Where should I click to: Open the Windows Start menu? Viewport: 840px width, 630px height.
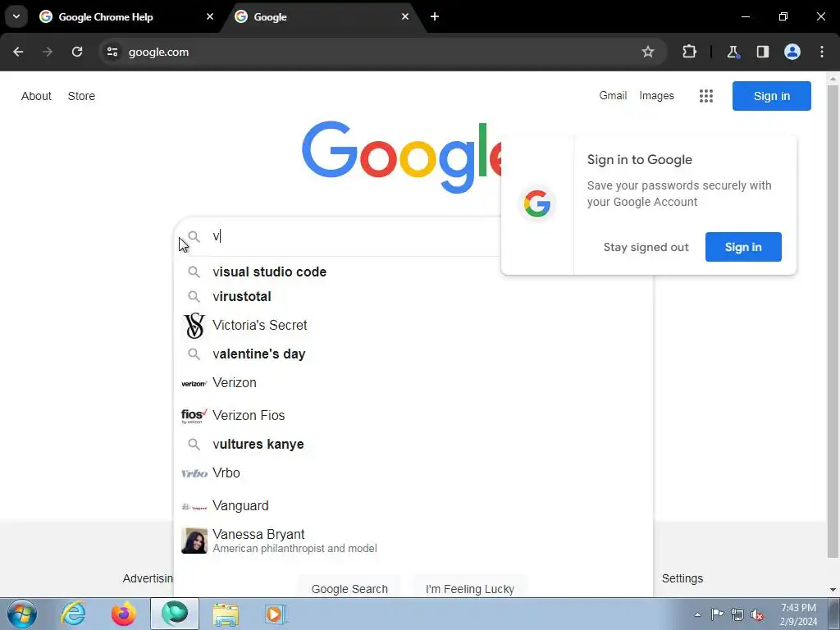point(22,614)
